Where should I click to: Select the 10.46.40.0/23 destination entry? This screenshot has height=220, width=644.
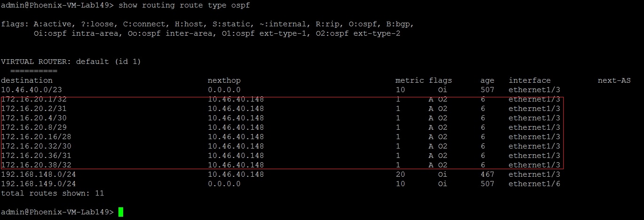(x=29, y=90)
